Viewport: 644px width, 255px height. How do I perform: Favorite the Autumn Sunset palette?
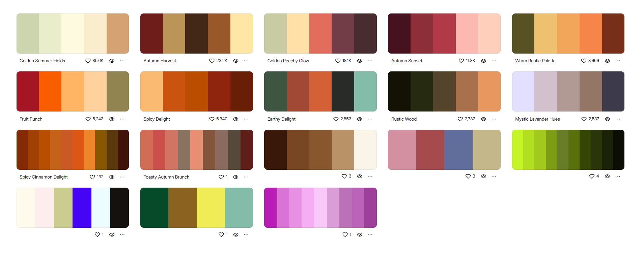pyautogui.click(x=461, y=61)
